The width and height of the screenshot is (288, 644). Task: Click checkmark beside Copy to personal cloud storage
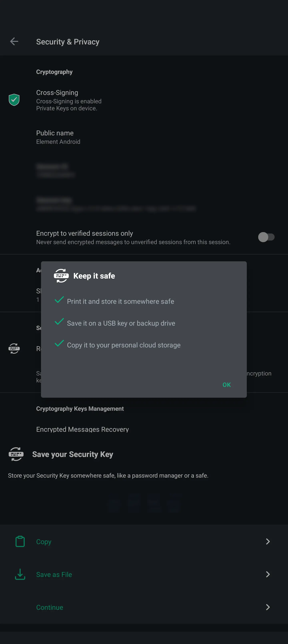click(59, 343)
